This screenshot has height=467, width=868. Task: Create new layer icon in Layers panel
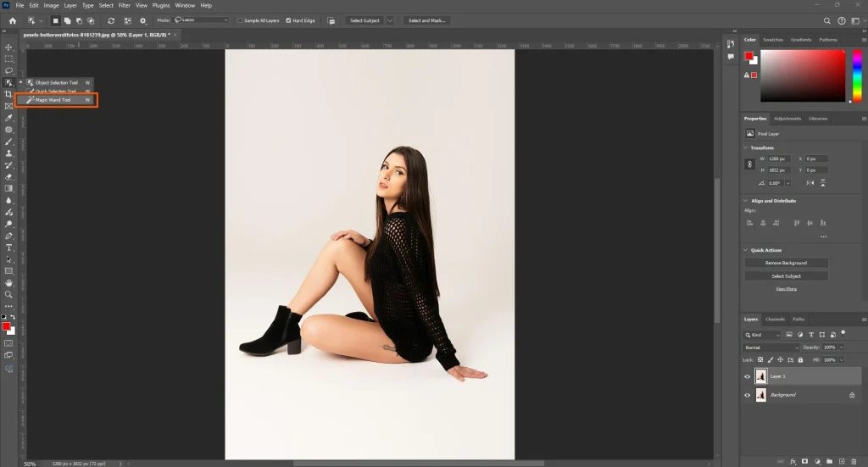pos(842,461)
